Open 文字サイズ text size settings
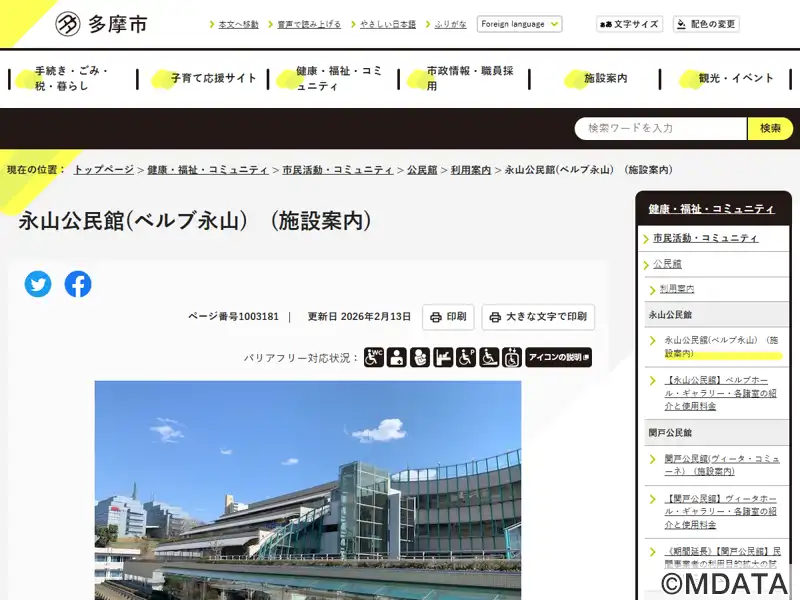800x600 pixels. 629,24
